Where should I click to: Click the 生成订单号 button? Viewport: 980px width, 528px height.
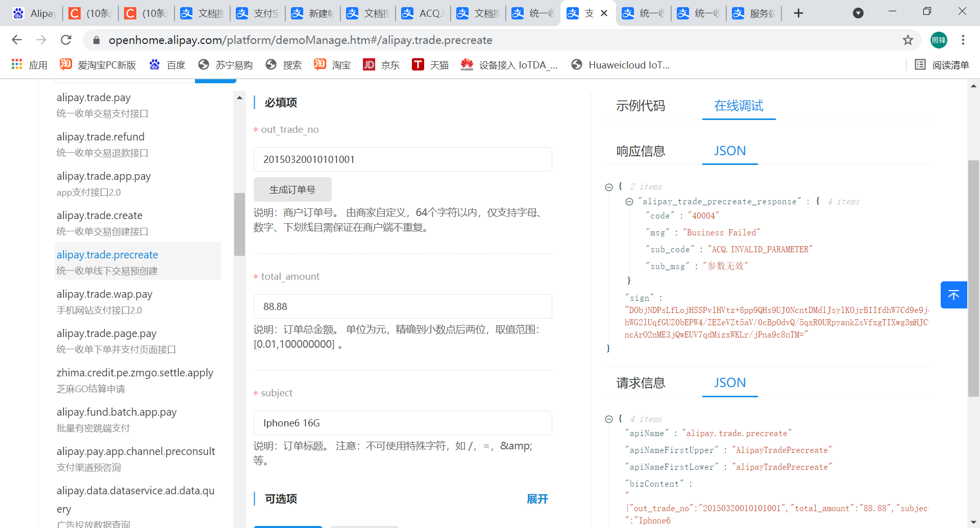pos(292,189)
